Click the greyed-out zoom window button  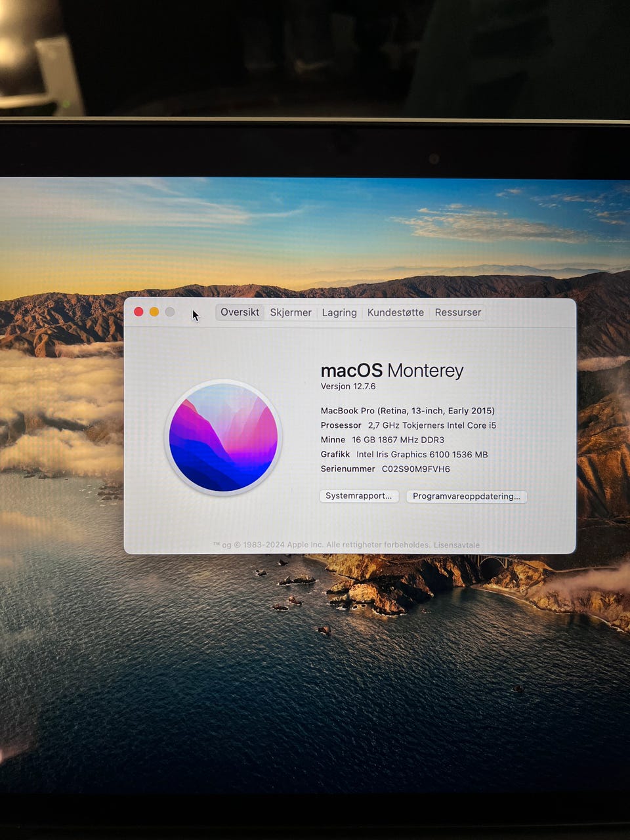click(170, 312)
